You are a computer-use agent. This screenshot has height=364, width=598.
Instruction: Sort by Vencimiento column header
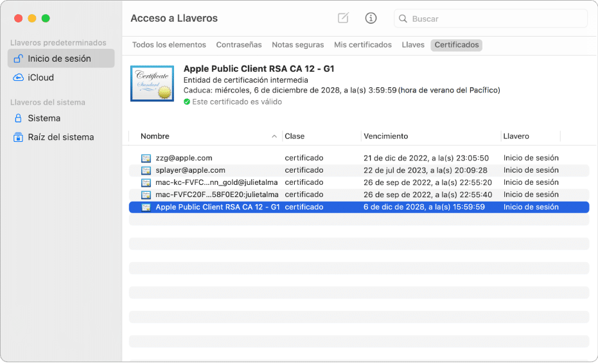pyautogui.click(x=385, y=136)
